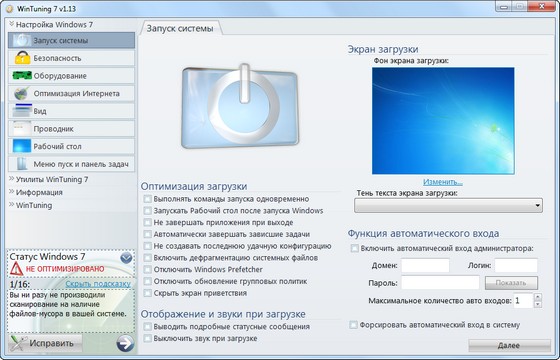Open the Тень текста экрана загрузки dropdown
The image size is (560, 360).
point(448,206)
